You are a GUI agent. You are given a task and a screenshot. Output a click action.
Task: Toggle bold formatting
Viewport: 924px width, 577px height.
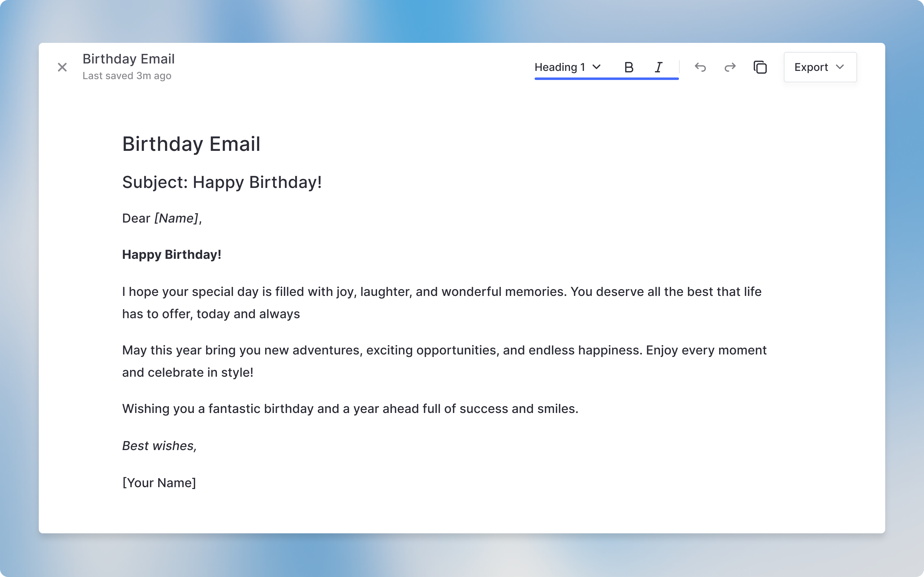pyautogui.click(x=628, y=68)
